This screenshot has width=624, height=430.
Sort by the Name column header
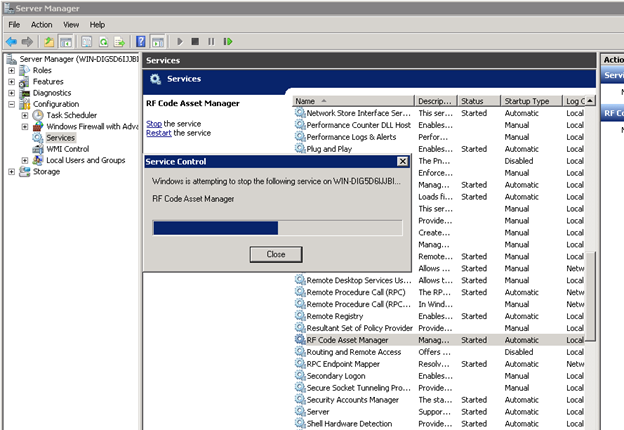pyautogui.click(x=353, y=101)
